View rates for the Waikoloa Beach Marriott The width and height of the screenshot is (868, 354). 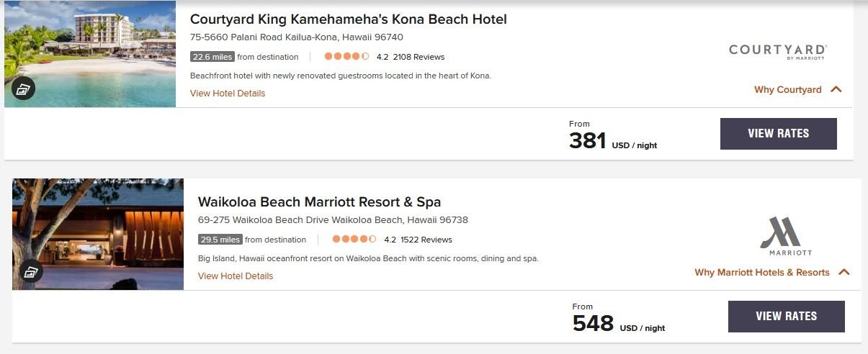point(786,317)
